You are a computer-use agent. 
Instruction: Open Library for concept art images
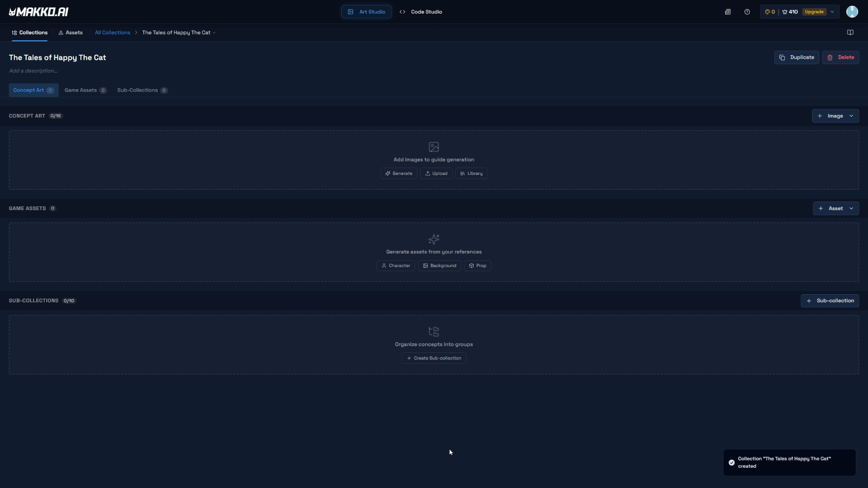click(471, 174)
